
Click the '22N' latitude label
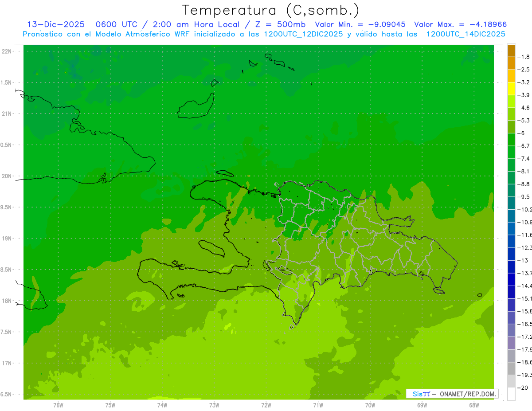7,51
